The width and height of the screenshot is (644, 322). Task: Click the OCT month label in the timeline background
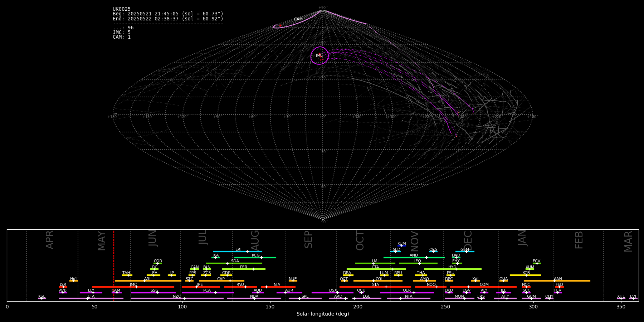[x=360, y=240]
